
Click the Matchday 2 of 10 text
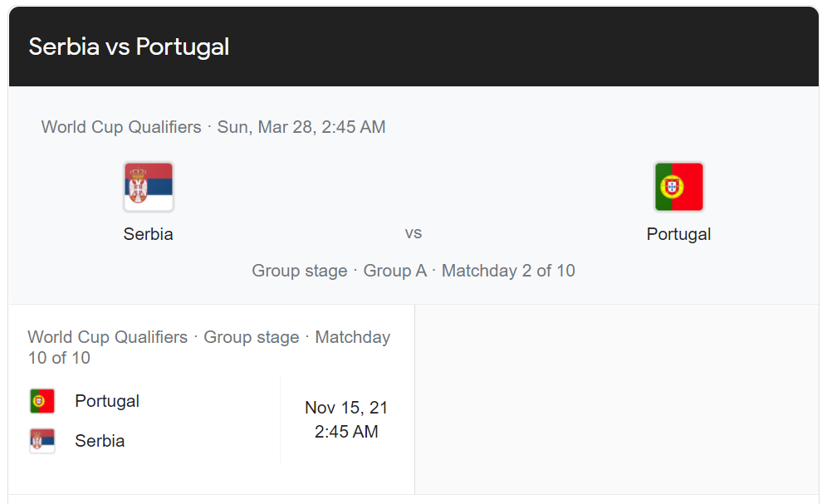coord(508,271)
